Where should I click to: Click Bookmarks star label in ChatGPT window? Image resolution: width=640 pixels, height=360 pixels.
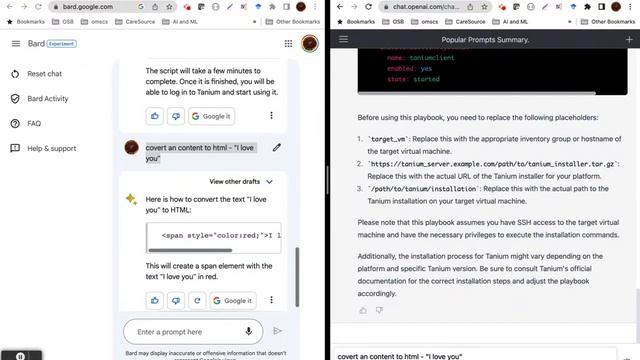[x=356, y=22]
